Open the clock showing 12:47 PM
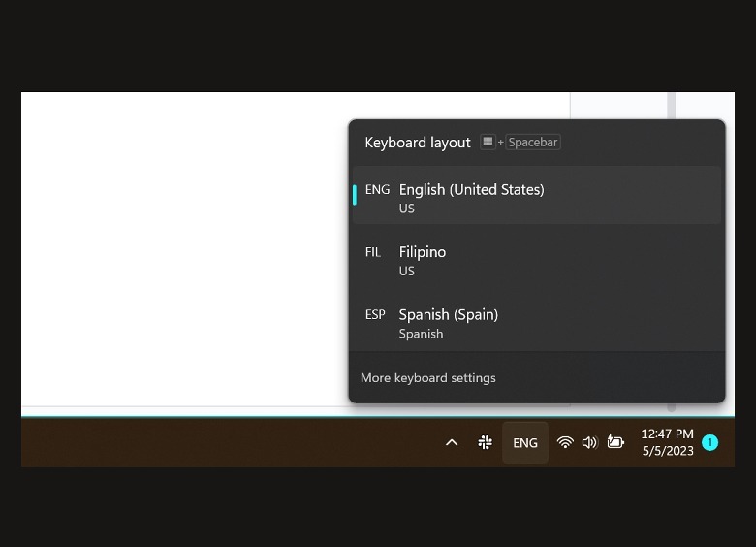 (x=667, y=442)
